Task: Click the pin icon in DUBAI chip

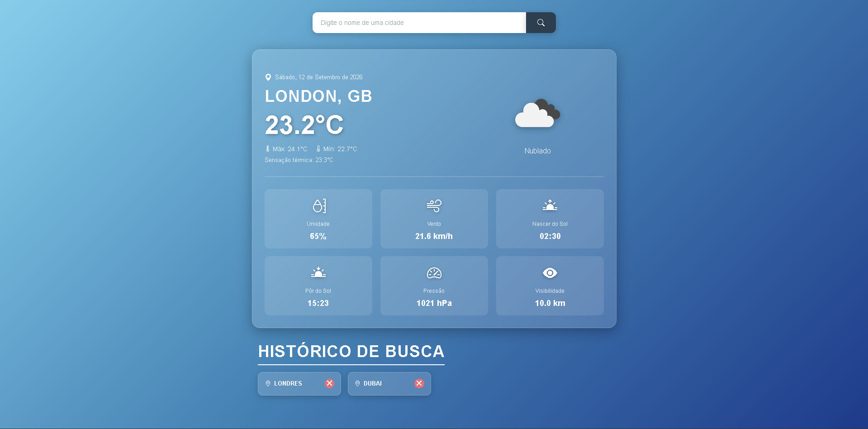Action: coord(357,383)
